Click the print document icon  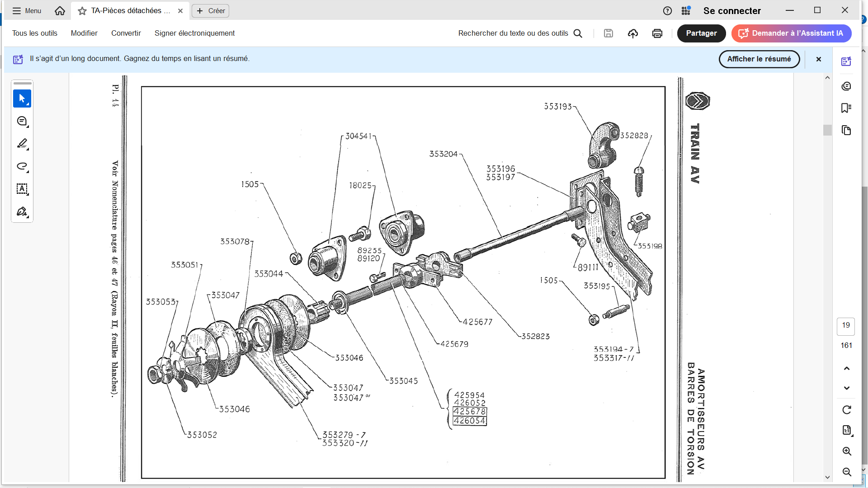[x=657, y=33]
